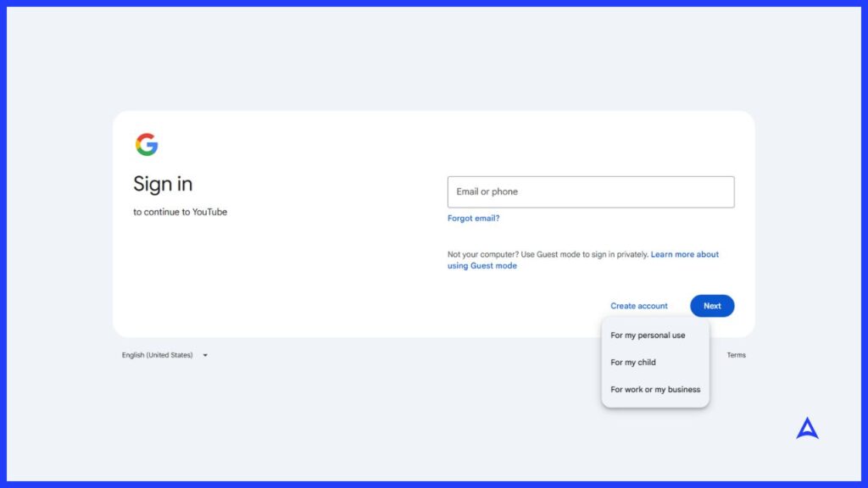
Task: Open Learn more about using Guest mode
Action: (684, 254)
